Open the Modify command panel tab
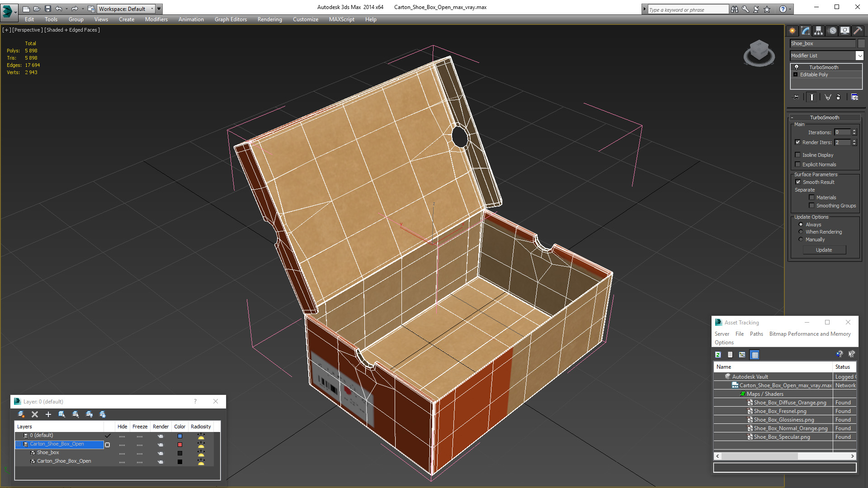This screenshot has width=868, height=488. 806,31
